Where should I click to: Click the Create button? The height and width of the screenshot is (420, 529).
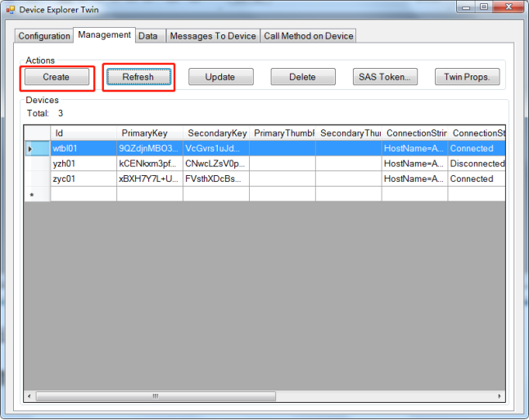tap(57, 77)
